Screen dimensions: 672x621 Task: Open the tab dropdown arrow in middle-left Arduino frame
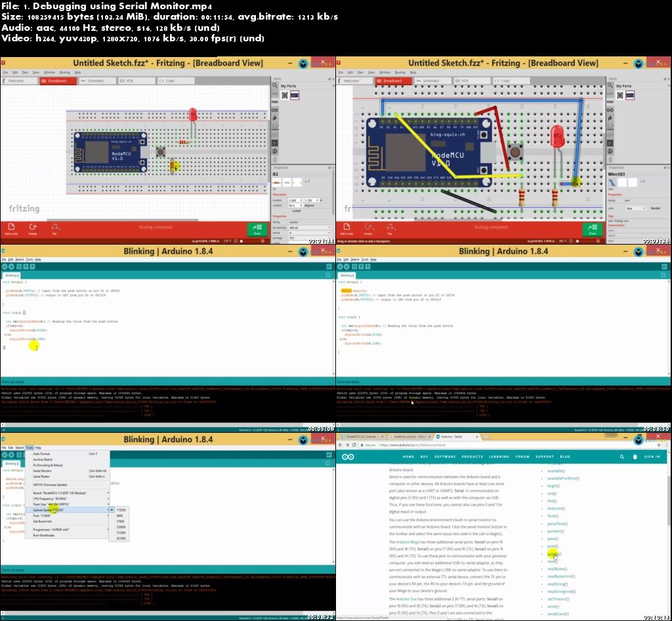[x=328, y=275]
